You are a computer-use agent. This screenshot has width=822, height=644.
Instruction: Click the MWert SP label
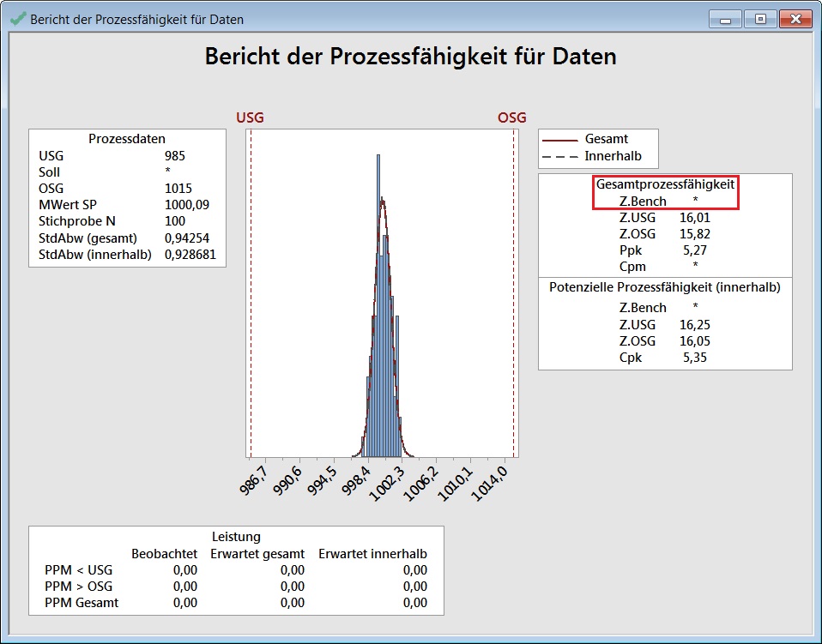click(68, 204)
